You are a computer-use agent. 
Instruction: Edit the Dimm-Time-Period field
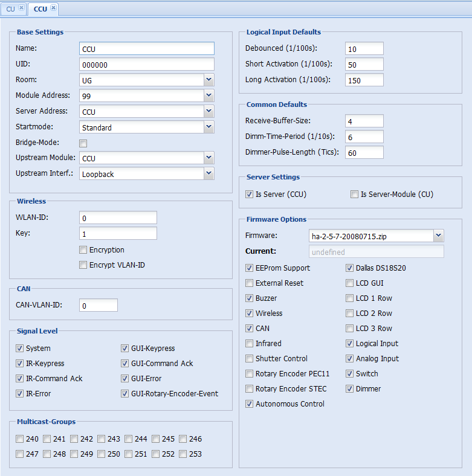tap(364, 137)
